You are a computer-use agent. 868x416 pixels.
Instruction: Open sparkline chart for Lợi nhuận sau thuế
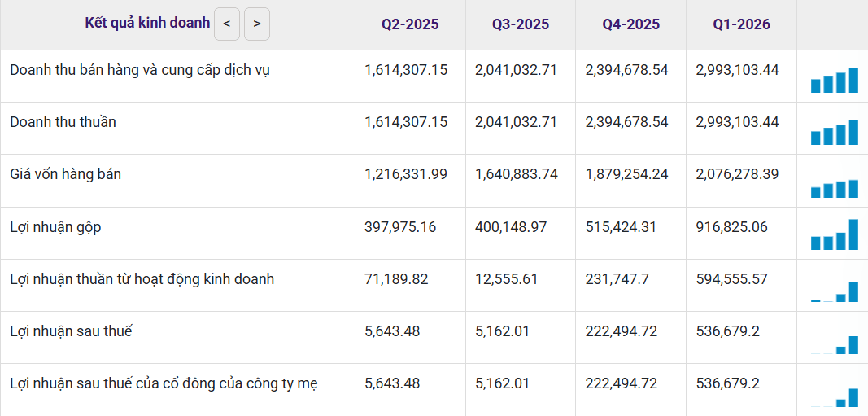(x=834, y=344)
